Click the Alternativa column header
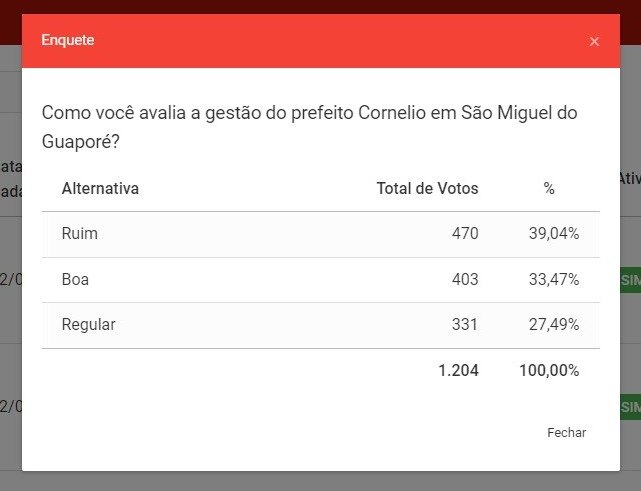641x491 pixels. (x=100, y=188)
